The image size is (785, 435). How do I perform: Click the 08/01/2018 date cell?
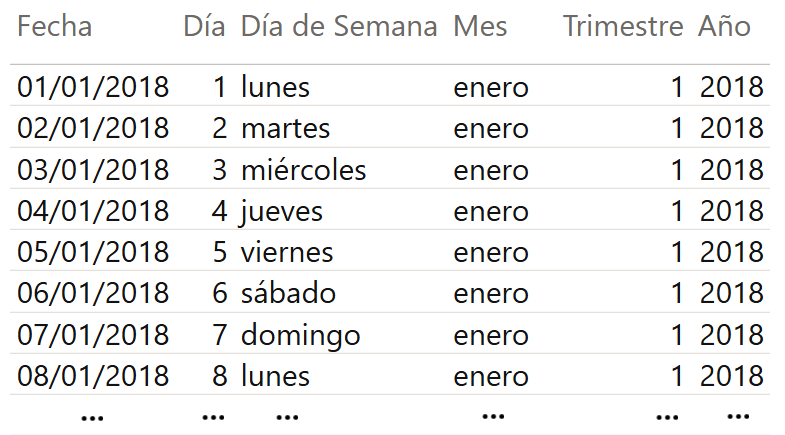point(93,377)
